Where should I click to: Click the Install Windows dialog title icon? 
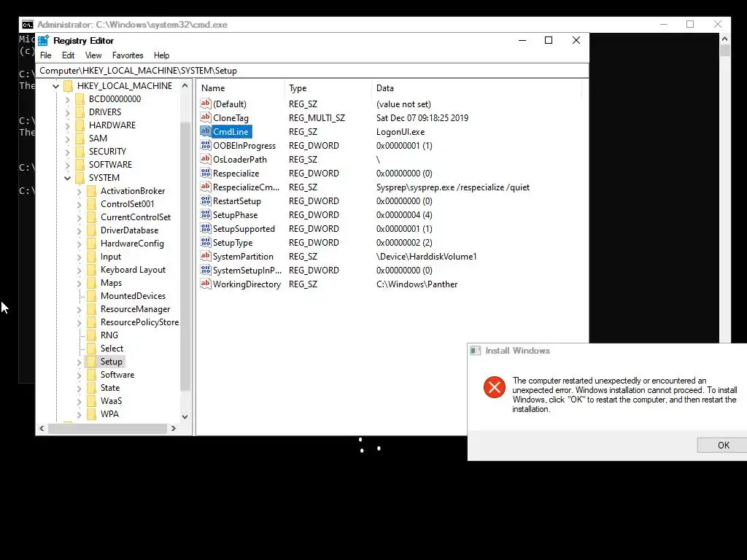475,351
